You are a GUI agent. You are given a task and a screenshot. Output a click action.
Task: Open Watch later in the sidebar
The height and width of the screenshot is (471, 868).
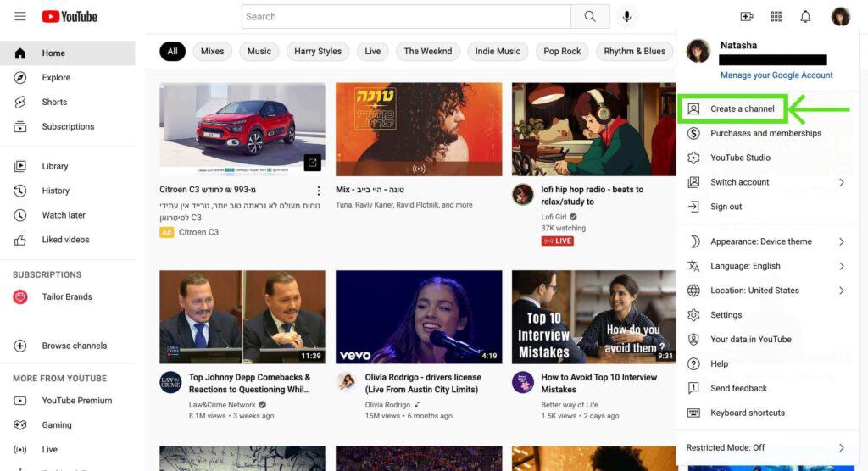point(64,215)
